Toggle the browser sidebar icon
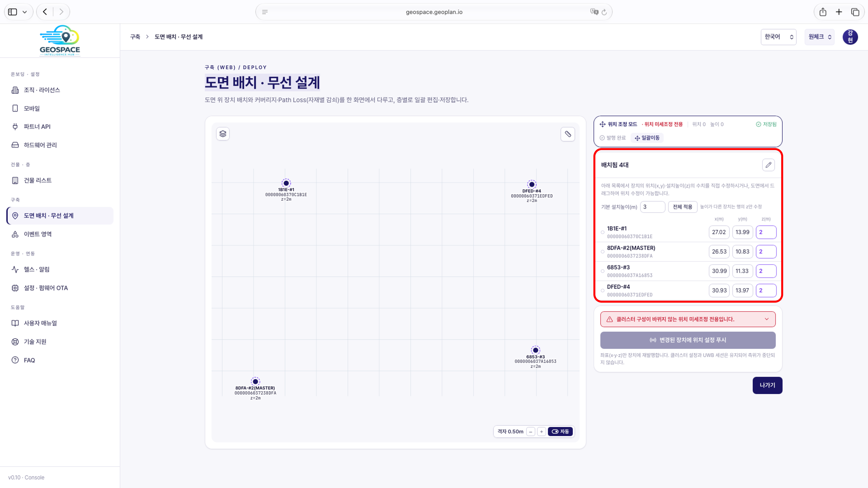This screenshot has width=868, height=488. [12, 12]
